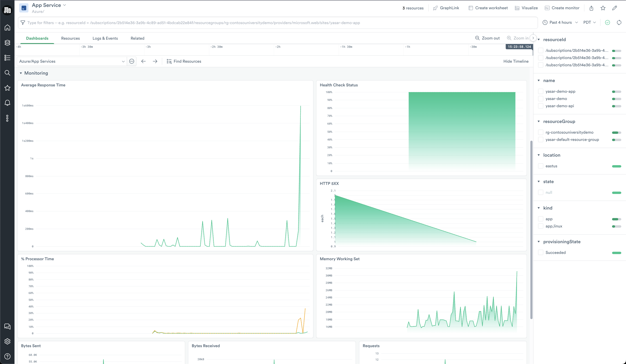Click the back arrow next to the dashboard selector
Screen dimensions: 626x364
(x=143, y=61)
